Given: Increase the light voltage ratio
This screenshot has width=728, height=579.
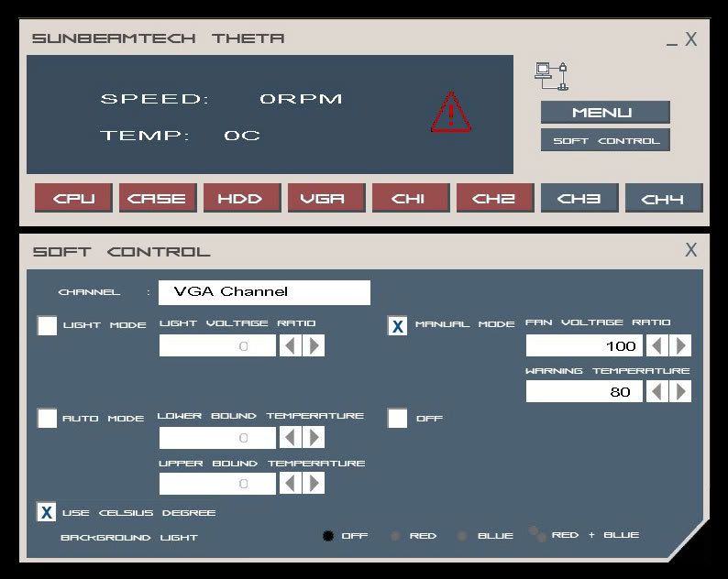Looking at the screenshot, I should tap(314, 345).
